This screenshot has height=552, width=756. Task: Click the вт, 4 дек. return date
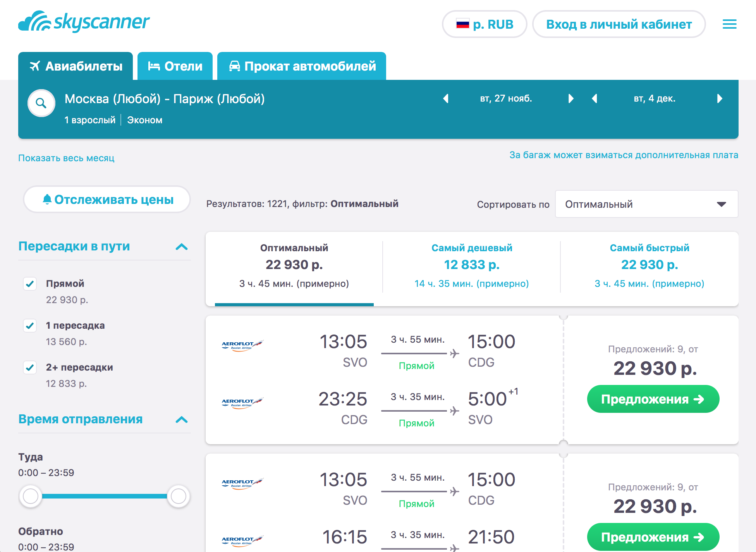[655, 98]
